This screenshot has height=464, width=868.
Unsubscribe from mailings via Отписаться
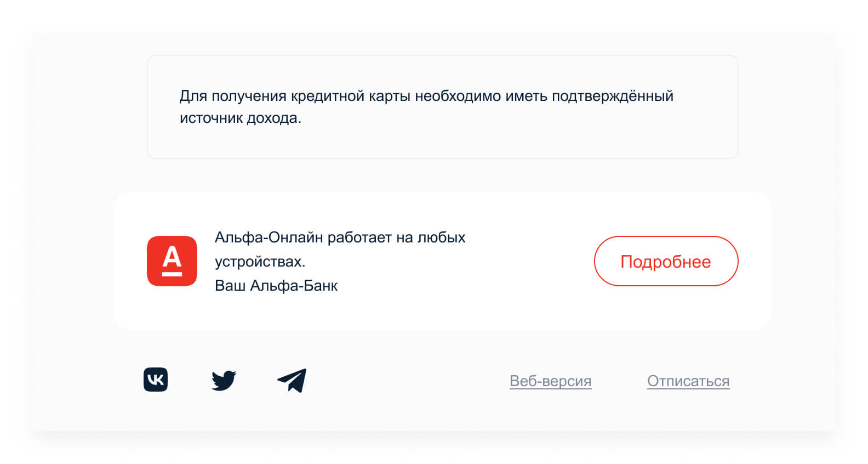tap(688, 381)
